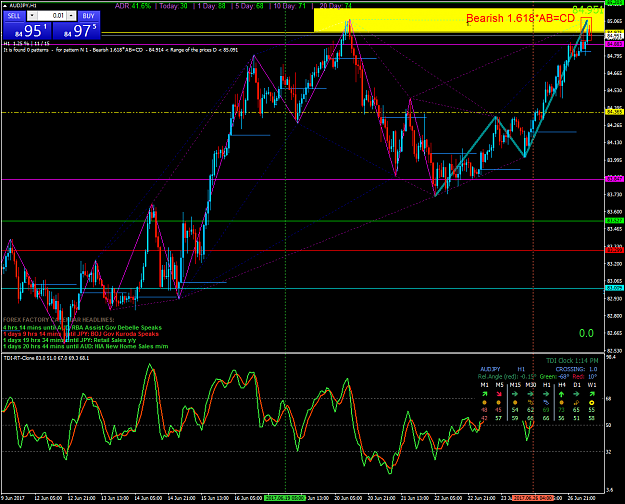This screenshot has width=625, height=504.
Task: Click the green highlighted 2017.06.19 date marker
Action: (285, 498)
